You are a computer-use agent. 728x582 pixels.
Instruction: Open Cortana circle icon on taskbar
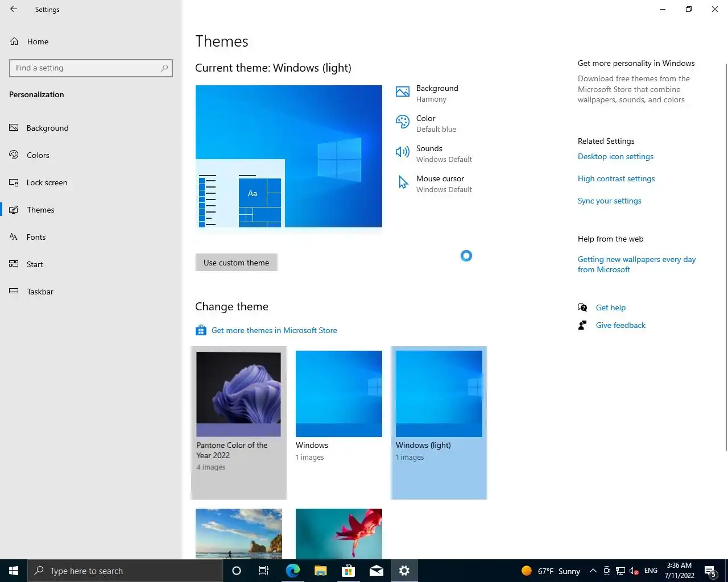(x=237, y=571)
